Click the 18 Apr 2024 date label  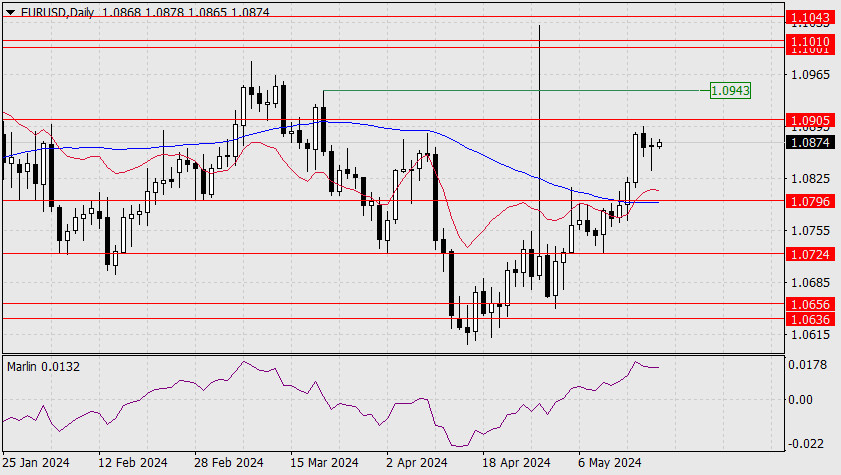(x=516, y=463)
